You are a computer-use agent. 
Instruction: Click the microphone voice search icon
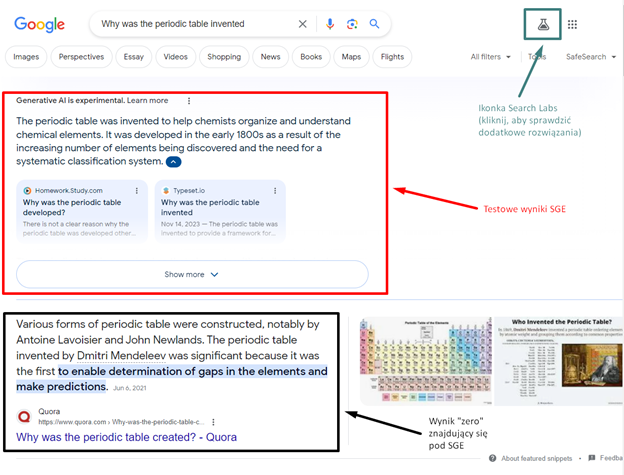(x=330, y=24)
